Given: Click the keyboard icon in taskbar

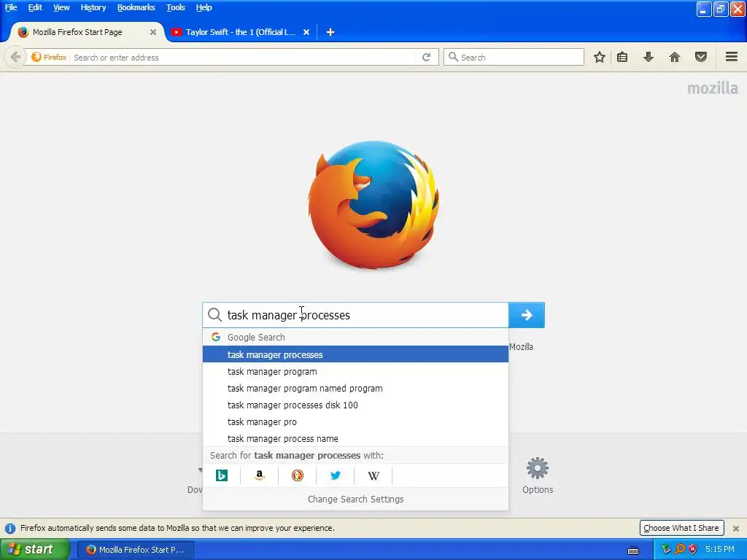Looking at the screenshot, I should 633,551.
